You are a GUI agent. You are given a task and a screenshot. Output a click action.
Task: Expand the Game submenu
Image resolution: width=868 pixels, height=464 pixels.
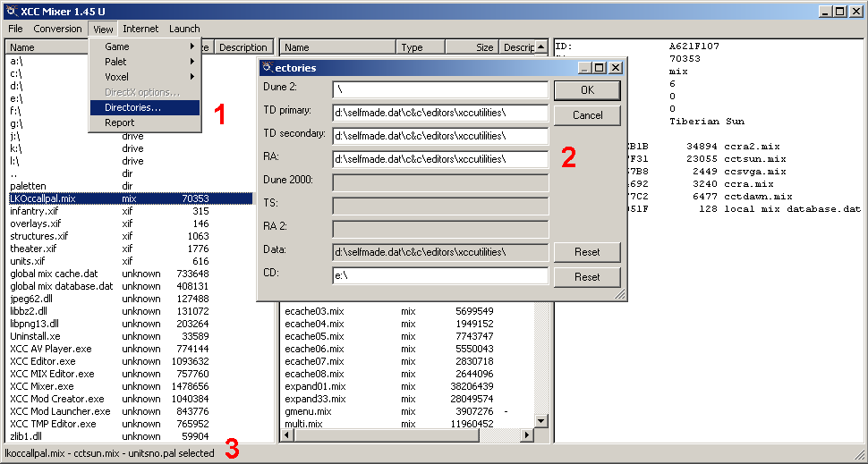[144, 46]
